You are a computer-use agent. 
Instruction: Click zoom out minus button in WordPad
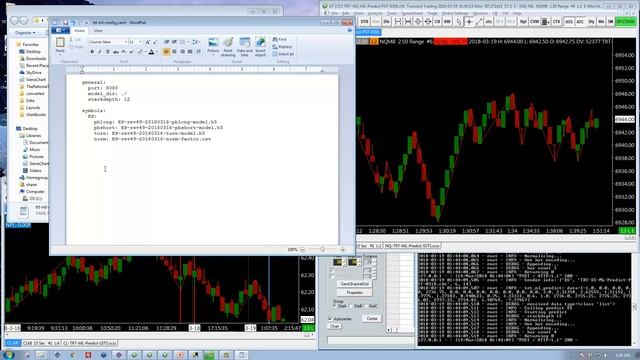coord(302,249)
